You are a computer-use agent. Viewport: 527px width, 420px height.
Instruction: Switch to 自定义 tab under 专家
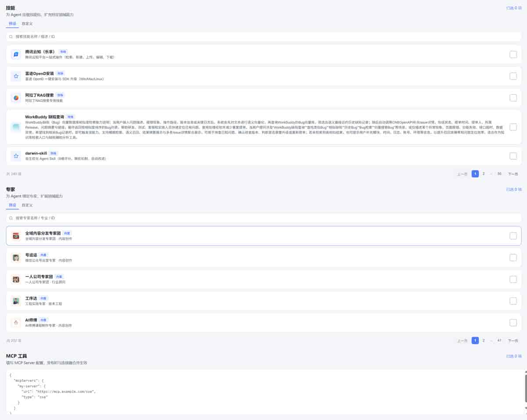(27, 205)
